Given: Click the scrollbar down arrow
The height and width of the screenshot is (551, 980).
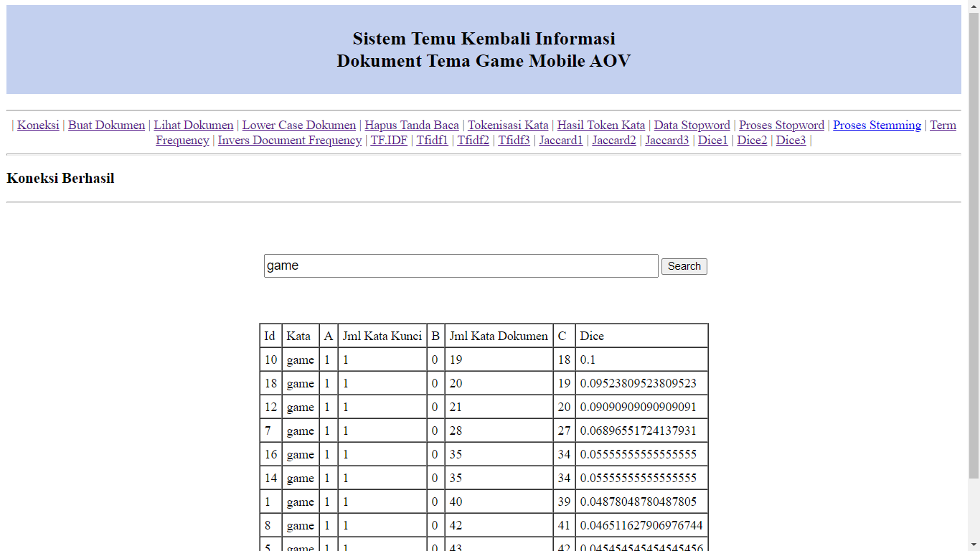Looking at the screenshot, I should pyautogui.click(x=974, y=545).
